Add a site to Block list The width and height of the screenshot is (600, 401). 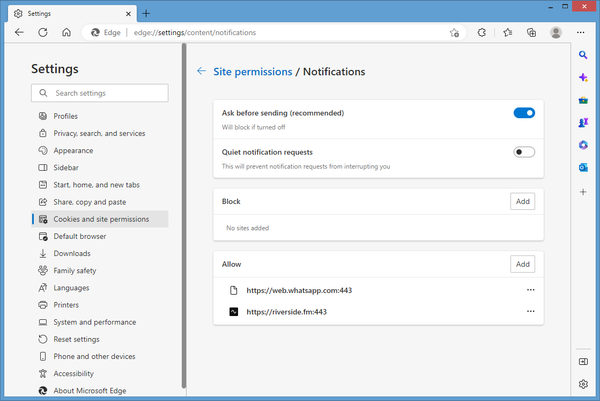click(x=522, y=201)
